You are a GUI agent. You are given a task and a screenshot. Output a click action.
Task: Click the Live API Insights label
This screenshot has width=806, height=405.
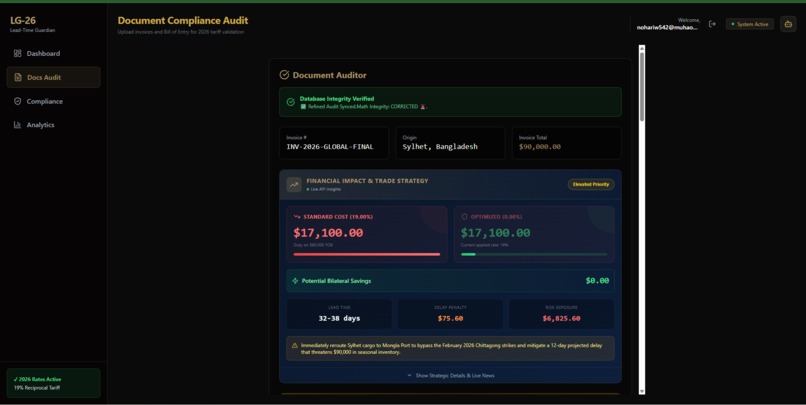[x=326, y=190]
